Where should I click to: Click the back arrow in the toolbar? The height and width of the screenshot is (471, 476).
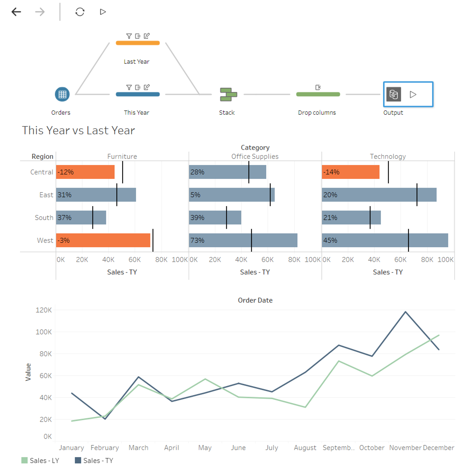point(16,12)
